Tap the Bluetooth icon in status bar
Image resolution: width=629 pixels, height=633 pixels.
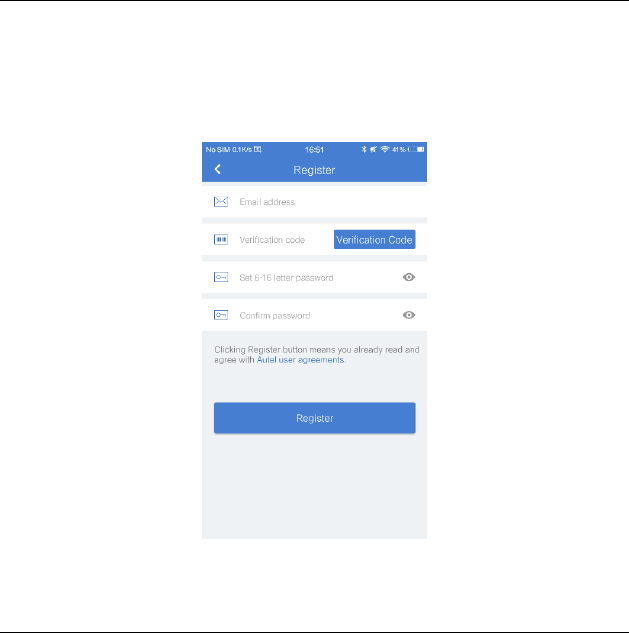coord(364,149)
